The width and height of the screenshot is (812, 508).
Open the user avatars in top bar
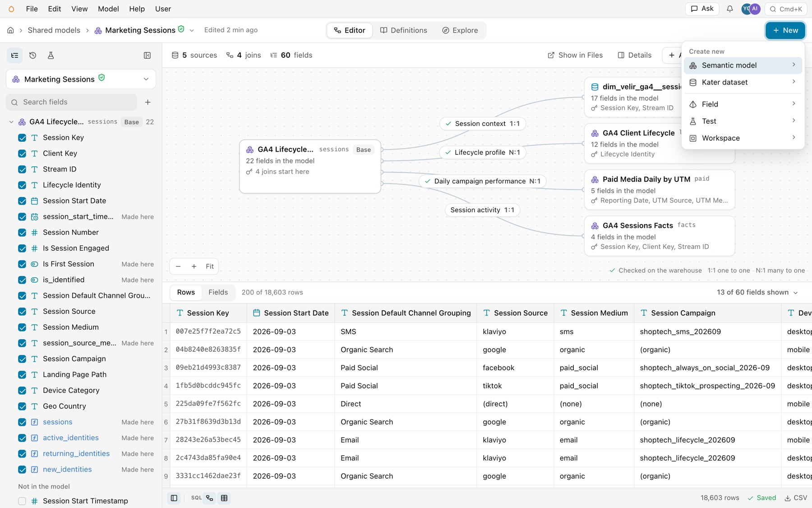pos(751,9)
